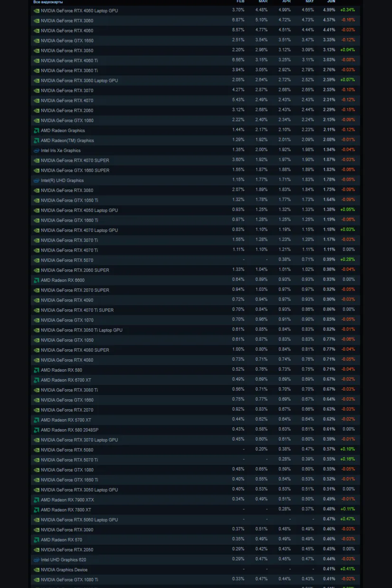392x588 pixels.
Task: Click the AMD logo beside Radeon RX 570
Action: [37, 540]
